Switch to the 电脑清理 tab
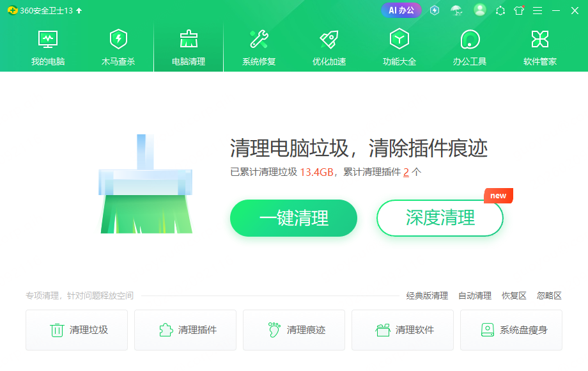Viewport: 588px width, 371px height. (189, 47)
